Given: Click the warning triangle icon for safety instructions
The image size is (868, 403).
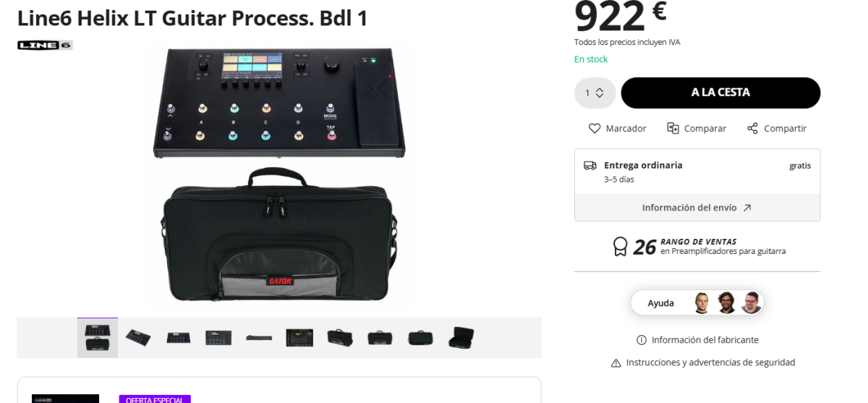Looking at the screenshot, I should click(616, 362).
